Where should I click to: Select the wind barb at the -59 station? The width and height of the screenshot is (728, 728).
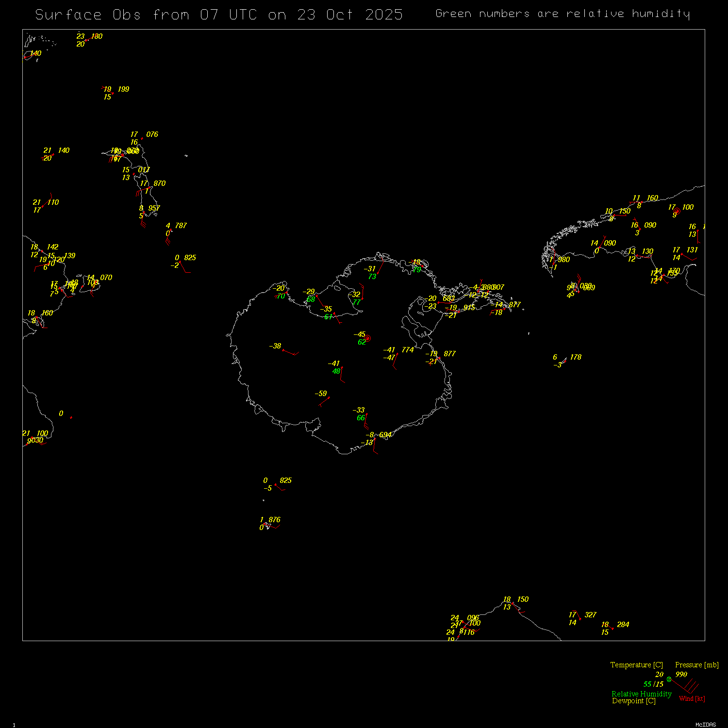324,401
